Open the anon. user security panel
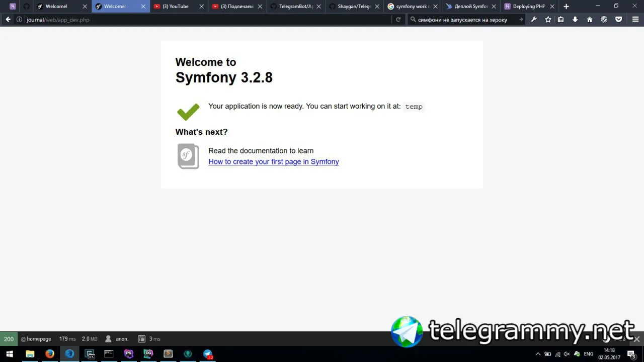 pyautogui.click(x=117, y=339)
